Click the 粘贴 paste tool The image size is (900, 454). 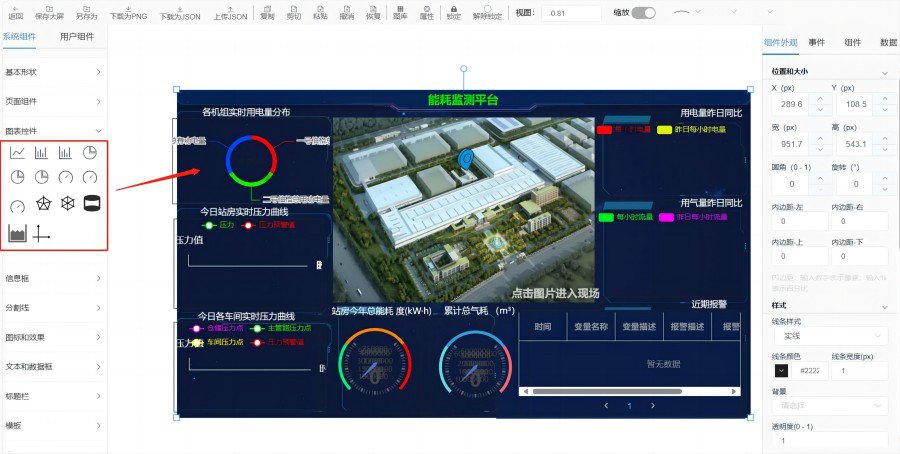(x=320, y=13)
